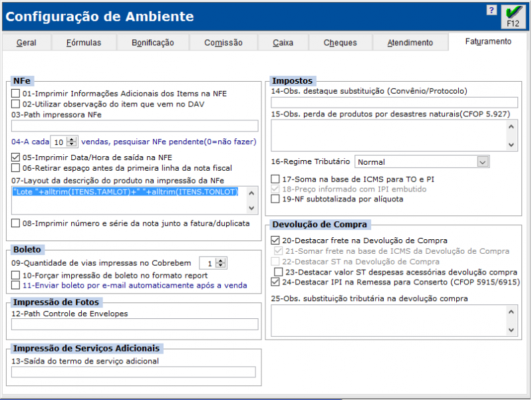
Task: Increase the NFe pending search interval spinner
Action: point(72,138)
